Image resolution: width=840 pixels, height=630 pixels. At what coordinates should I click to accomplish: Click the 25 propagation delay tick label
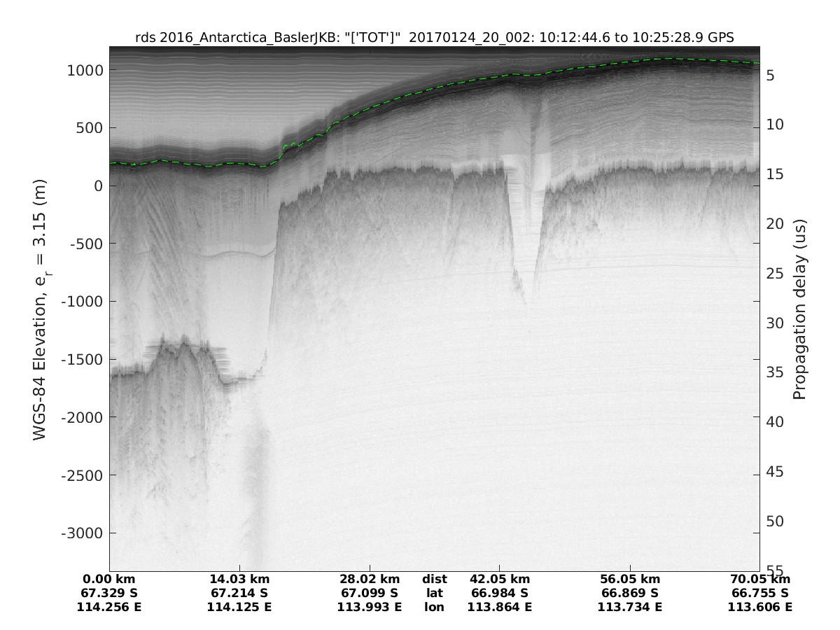tap(773, 274)
